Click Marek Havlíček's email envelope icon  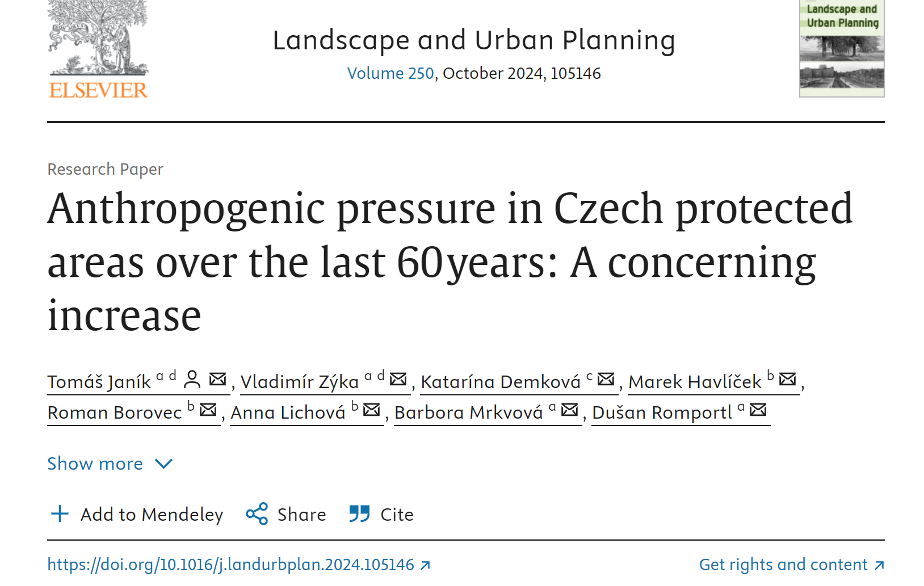click(x=788, y=379)
